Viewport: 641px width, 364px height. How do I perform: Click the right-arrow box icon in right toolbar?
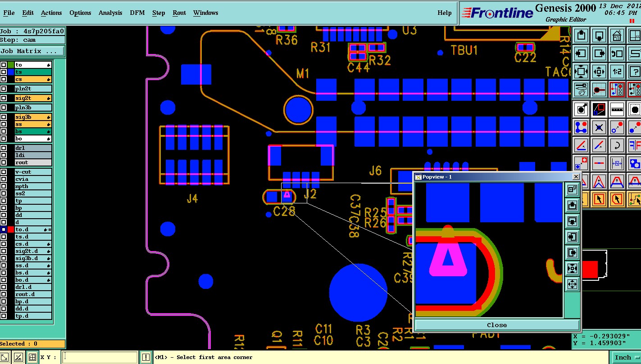tap(599, 53)
